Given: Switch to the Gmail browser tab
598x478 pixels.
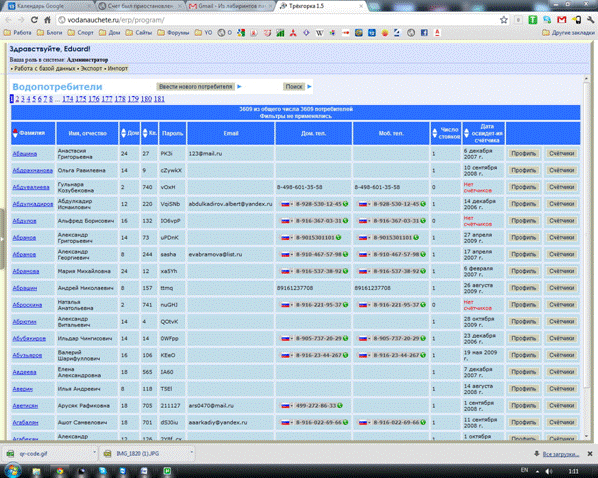Looking at the screenshot, I should tap(230, 6).
